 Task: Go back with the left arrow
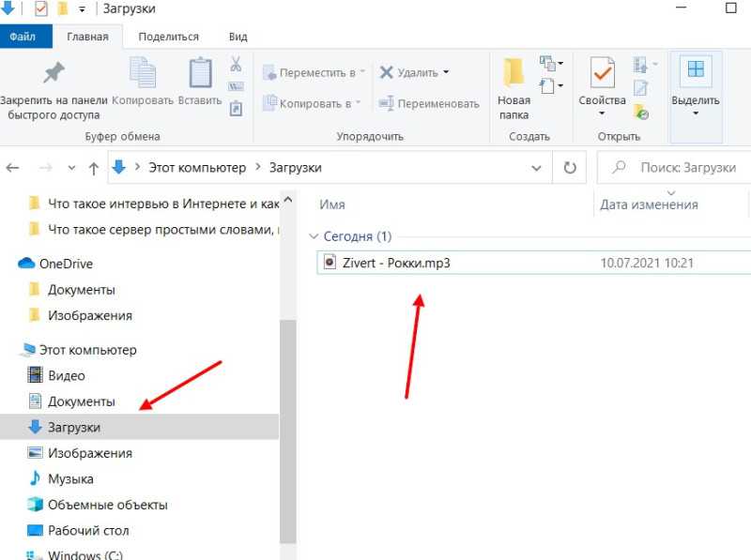tap(12, 168)
